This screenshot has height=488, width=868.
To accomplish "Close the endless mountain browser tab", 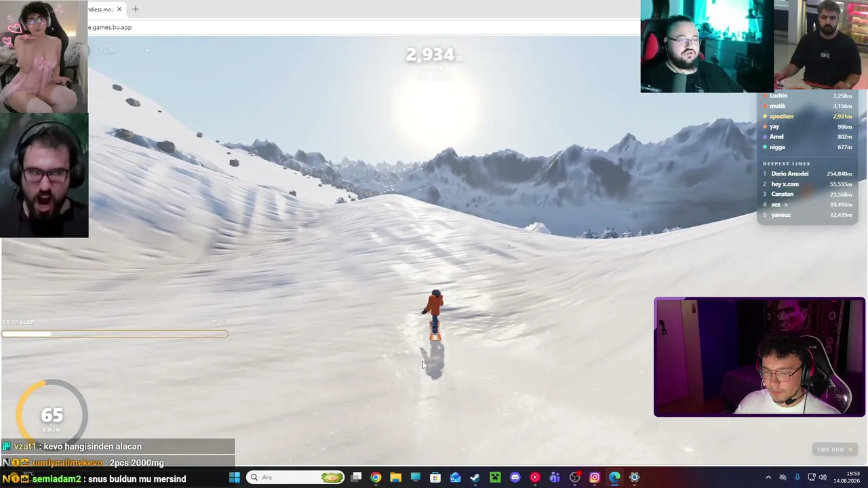I will tap(120, 9).
